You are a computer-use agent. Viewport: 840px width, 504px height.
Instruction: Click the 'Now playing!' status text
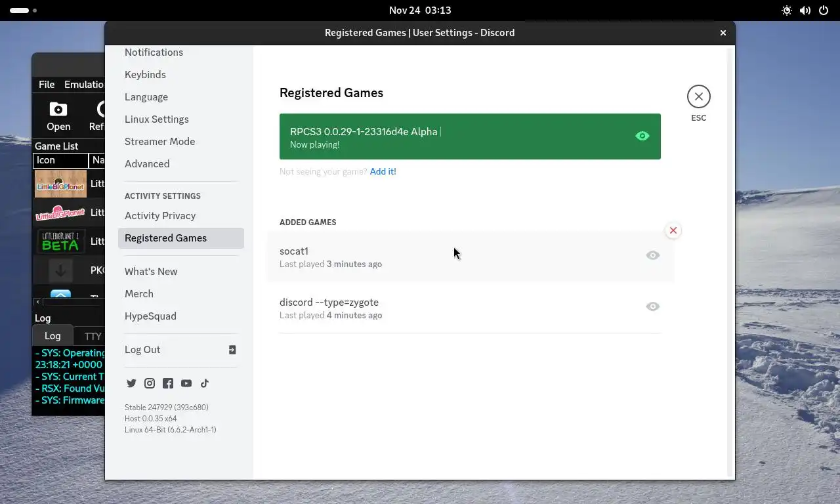tap(315, 145)
